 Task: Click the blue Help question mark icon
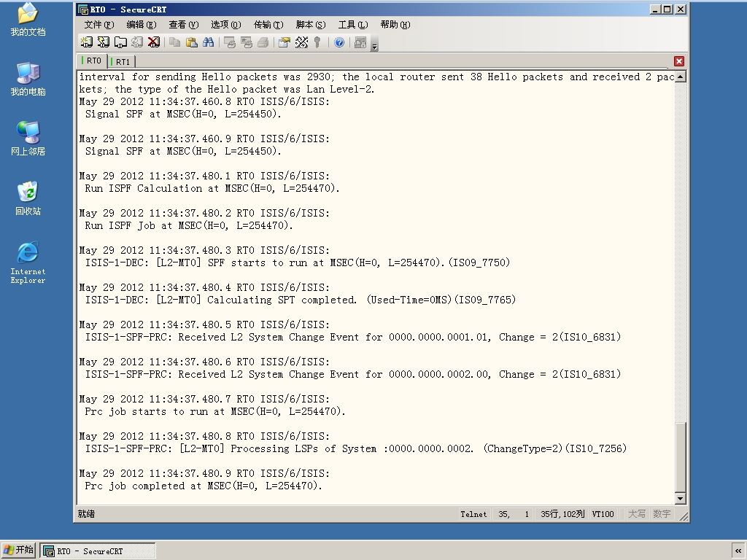339,42
